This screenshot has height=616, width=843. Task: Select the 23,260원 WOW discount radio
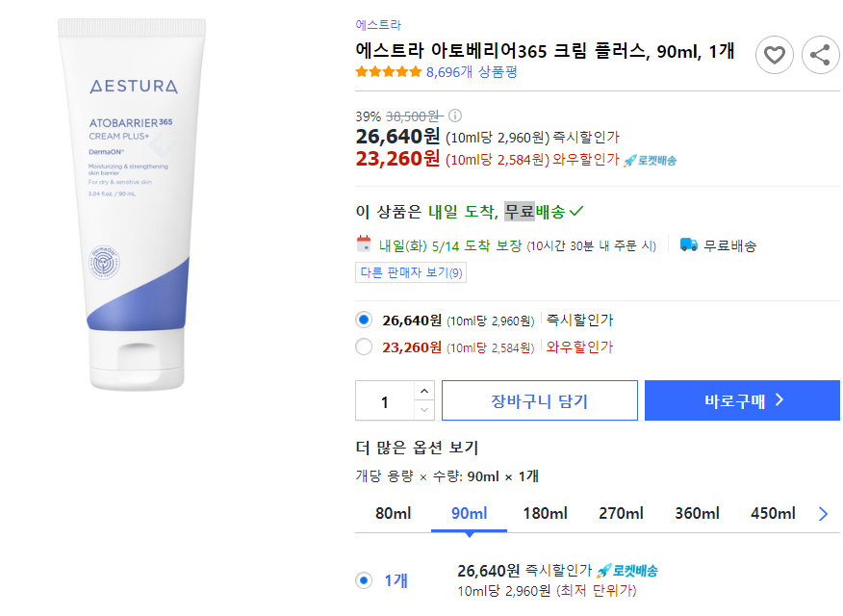[x=364, y=346]
